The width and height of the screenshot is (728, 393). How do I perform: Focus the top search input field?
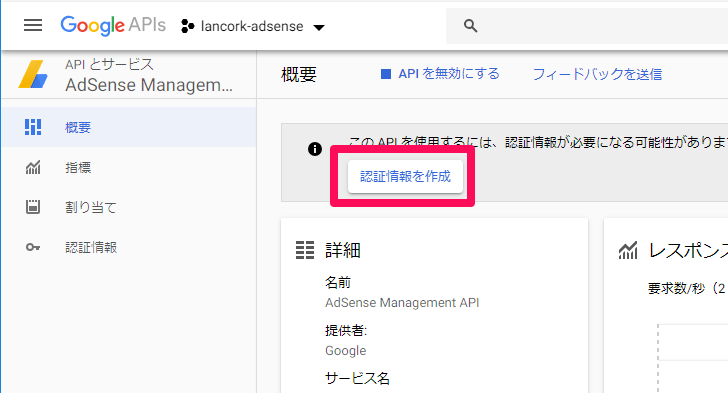pos(587,26)
